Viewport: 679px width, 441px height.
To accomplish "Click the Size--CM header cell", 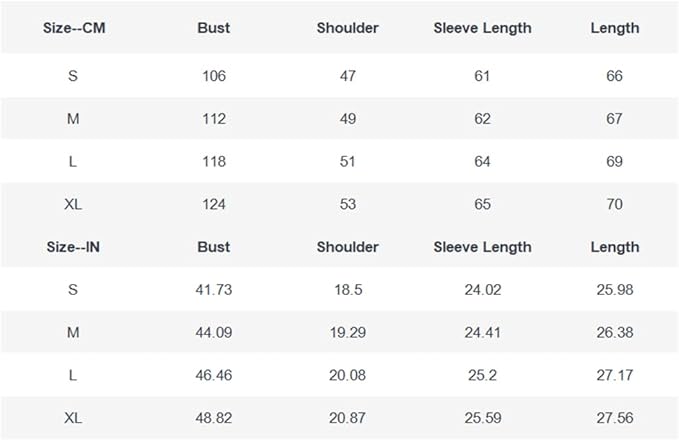I will 74,28.
